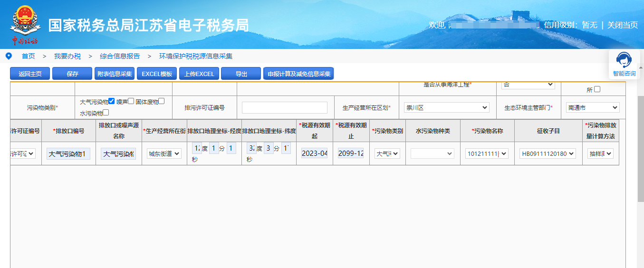Image resolution: width=644 pixels, height=268 pixels.
Task: Go to 首页 in the breadcrumb
Action: pos(29,56)
